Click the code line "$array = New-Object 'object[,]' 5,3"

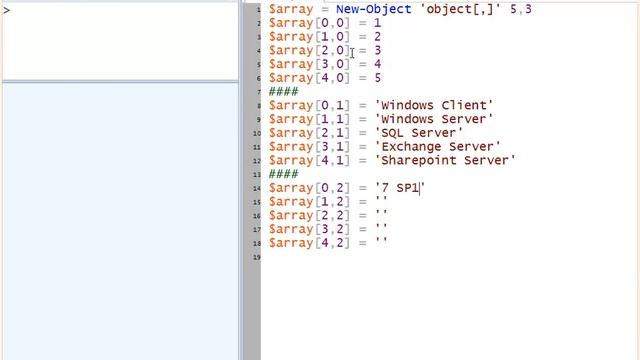400,9
